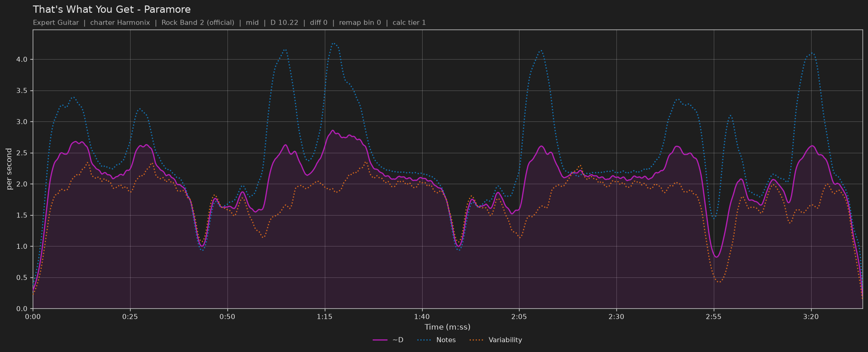Click the 2.5 y-axis tick label
868x352 pixels.
tap(22, 153)
